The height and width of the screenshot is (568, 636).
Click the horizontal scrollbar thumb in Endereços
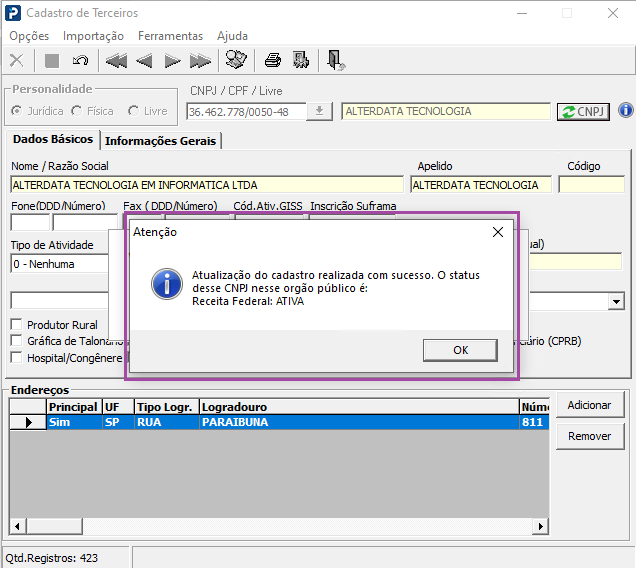(54, 527)
